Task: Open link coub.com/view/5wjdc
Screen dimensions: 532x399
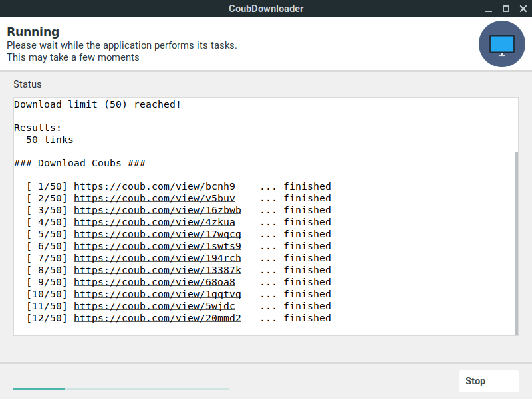Action: click(154, 306)
